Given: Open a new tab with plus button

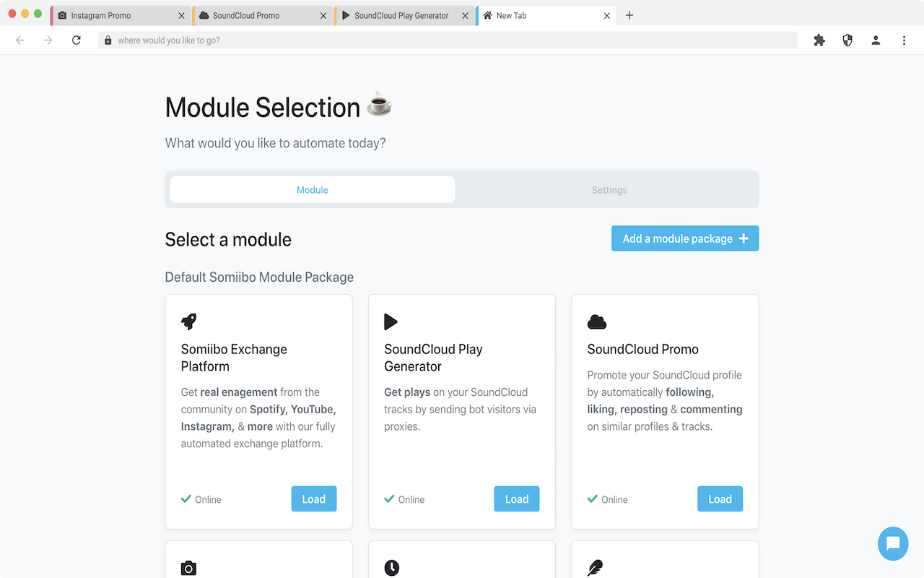Looking at the screenshot, I should 629,15.
